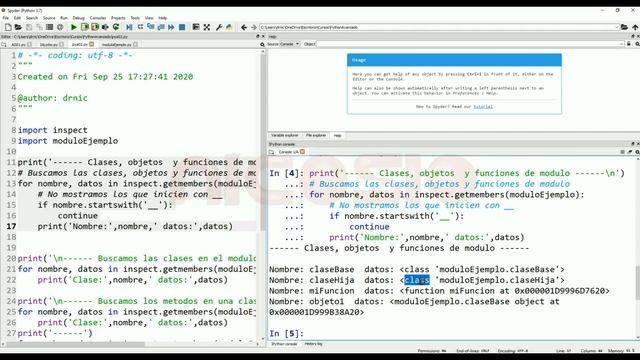This screenshot has width=640, height=360.
Task: Switch to the Variable explorer tab
Action: click(284, 136)
